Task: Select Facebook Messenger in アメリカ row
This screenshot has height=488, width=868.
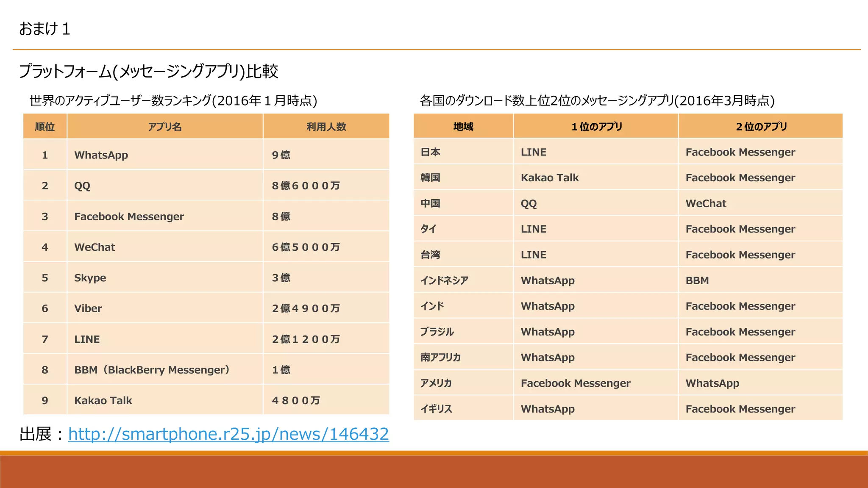Action: click(x=576, y=383)
